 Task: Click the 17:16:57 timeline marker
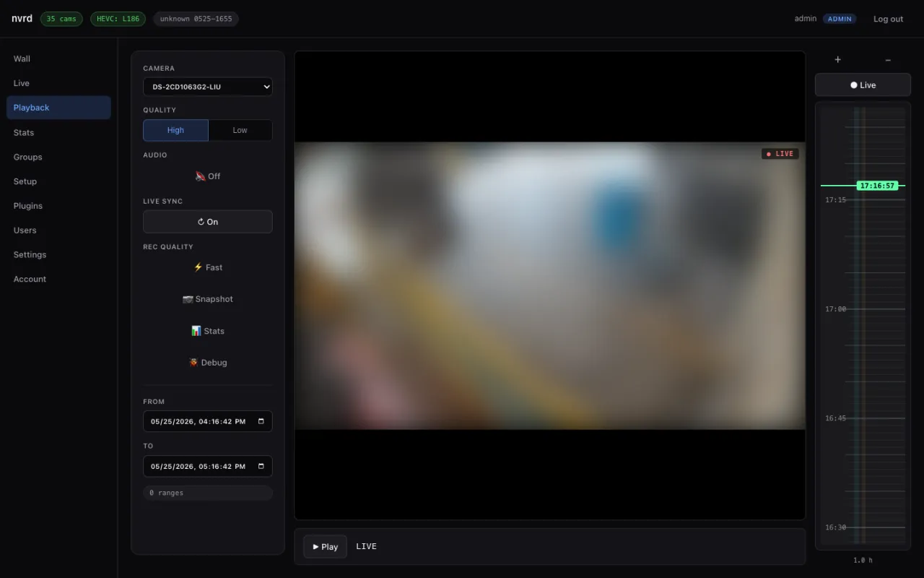tap(877, 186)
